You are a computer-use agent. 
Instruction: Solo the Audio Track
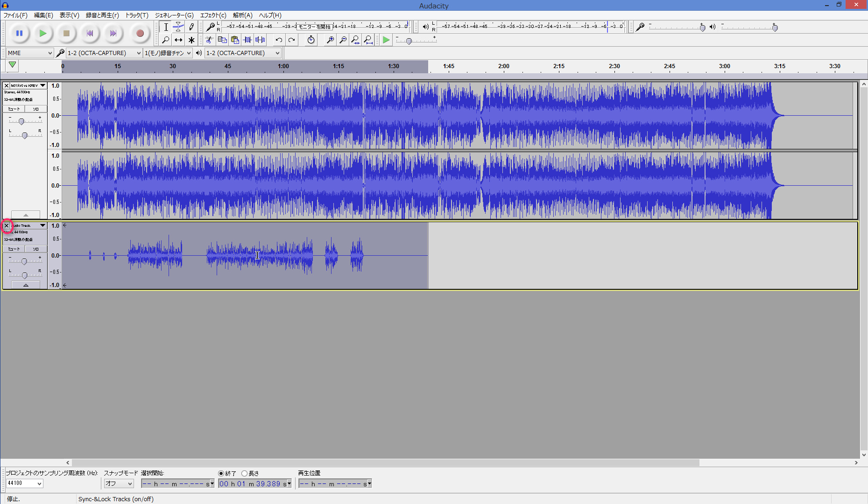pyautogui.click(x=36, y=249)
